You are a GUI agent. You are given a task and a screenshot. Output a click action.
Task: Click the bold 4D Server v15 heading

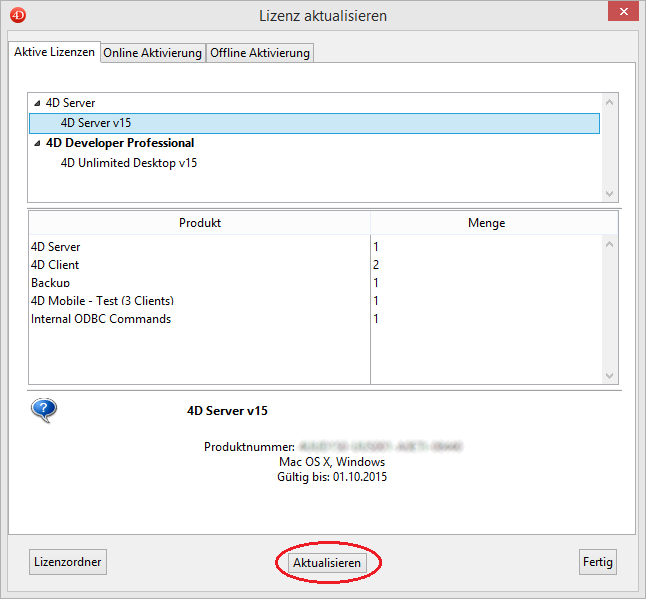point(227,411)
